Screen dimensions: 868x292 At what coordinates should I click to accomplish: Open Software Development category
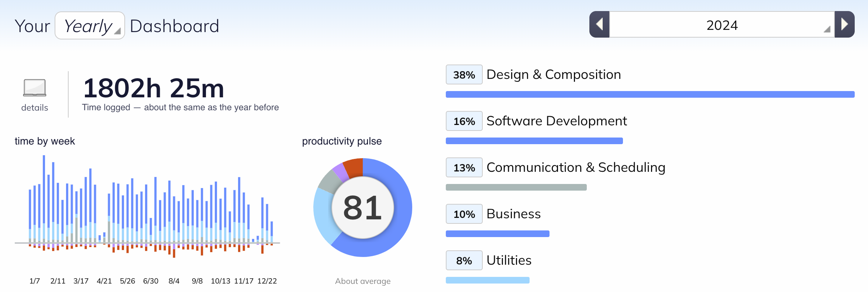click(557, 121)
